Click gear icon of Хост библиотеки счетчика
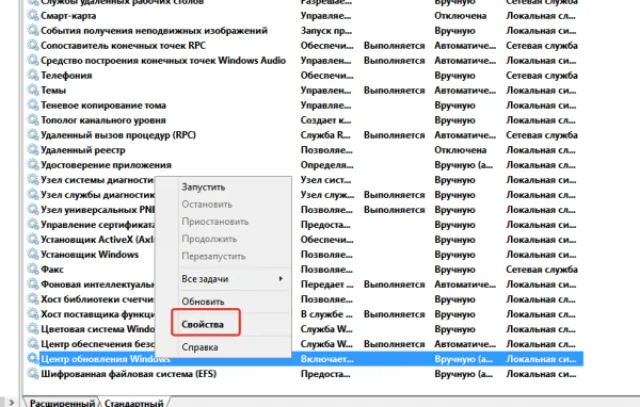 tap(33, 299)
